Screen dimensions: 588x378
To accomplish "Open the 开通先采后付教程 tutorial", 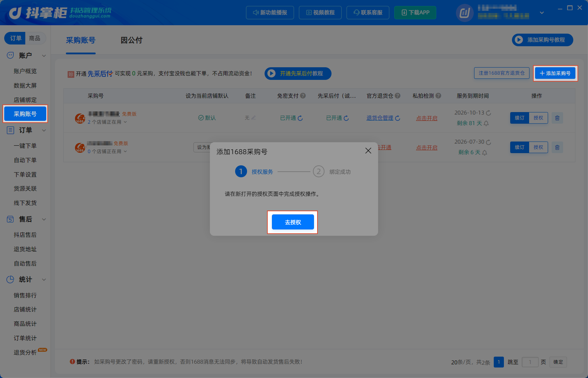I will [298, 74].
